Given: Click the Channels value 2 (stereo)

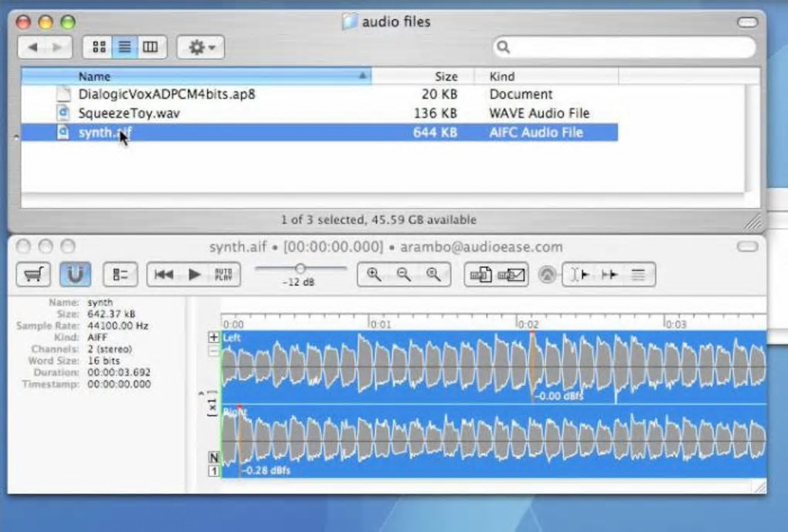Looking at the screenshot, I should (x=110, y=349).
